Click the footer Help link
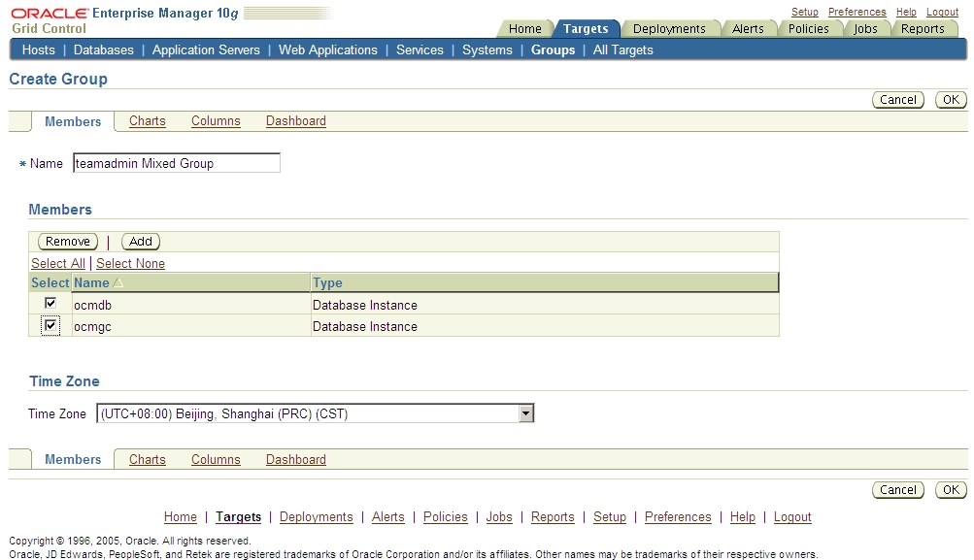Viewport: 974px width, 560px height. click(743, 517)
